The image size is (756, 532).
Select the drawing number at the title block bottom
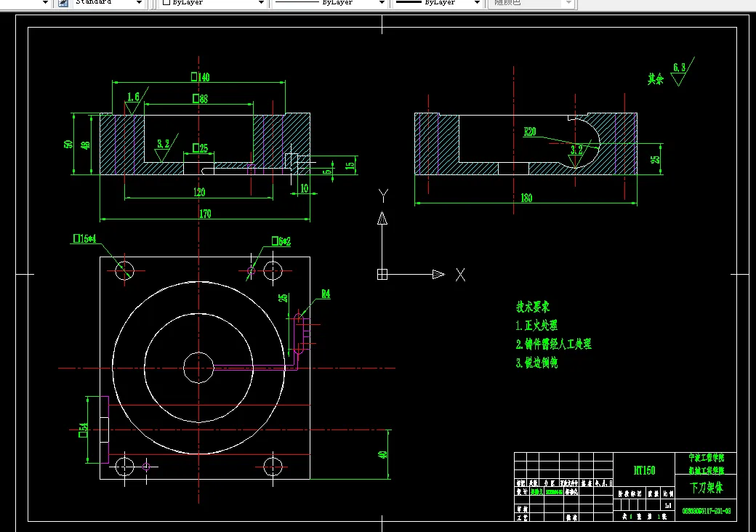pyautogui.click(x=707, y=511)
